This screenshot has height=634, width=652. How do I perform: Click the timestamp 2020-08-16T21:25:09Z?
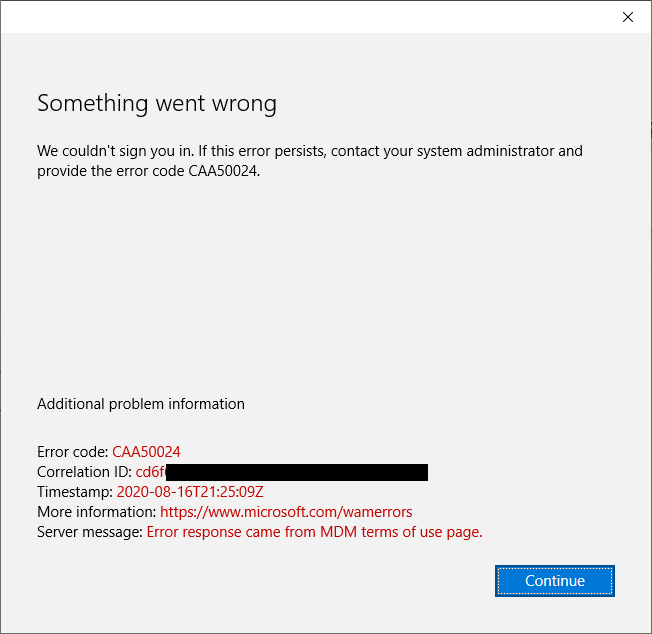[x=190, y=492]
